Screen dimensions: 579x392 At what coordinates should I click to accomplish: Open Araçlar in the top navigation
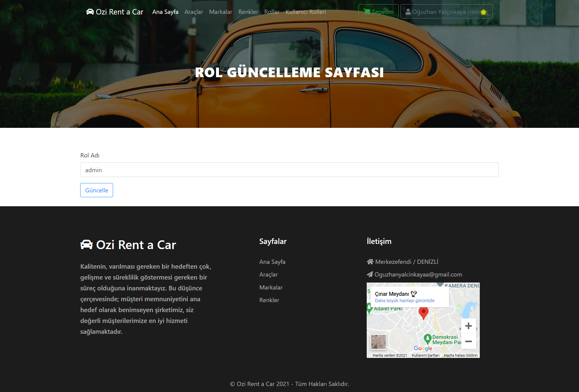tap(194, 12)
